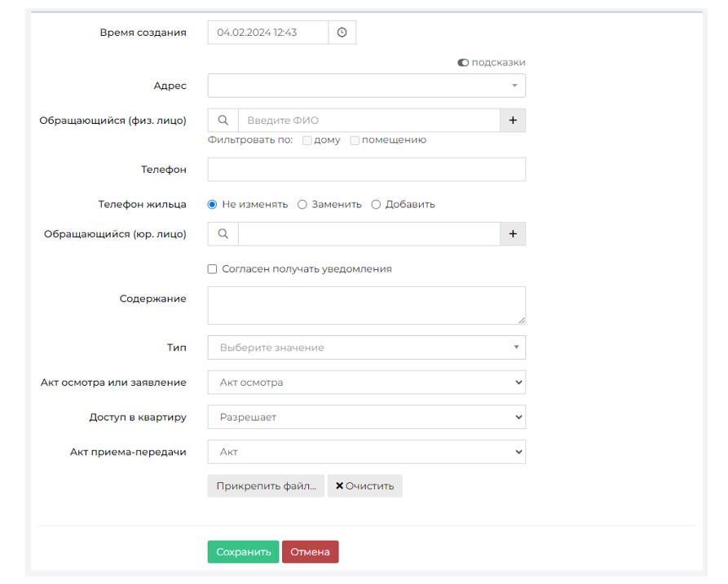Click the Очистить button

tap(365, 486)
